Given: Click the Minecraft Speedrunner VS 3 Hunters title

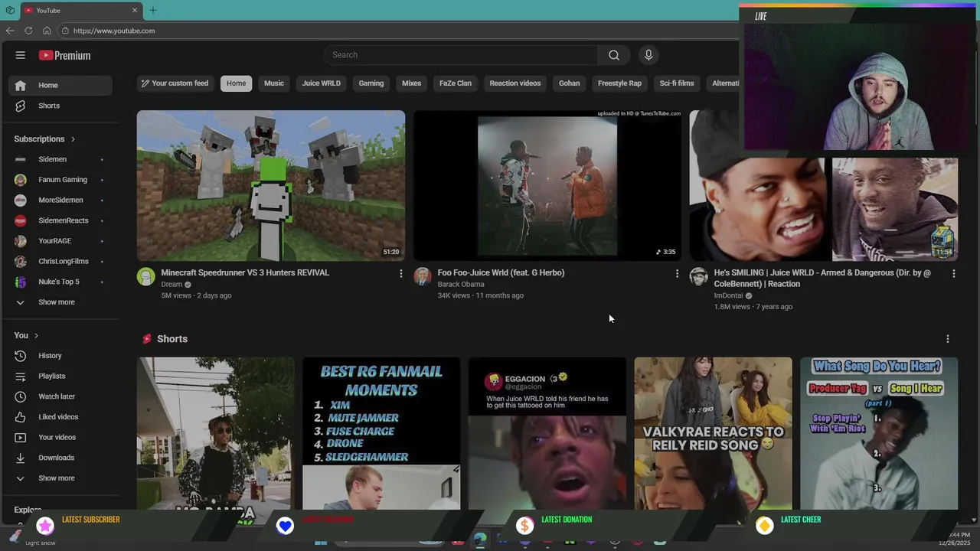Looking at the screenshot, I should (x=245, y=273).
